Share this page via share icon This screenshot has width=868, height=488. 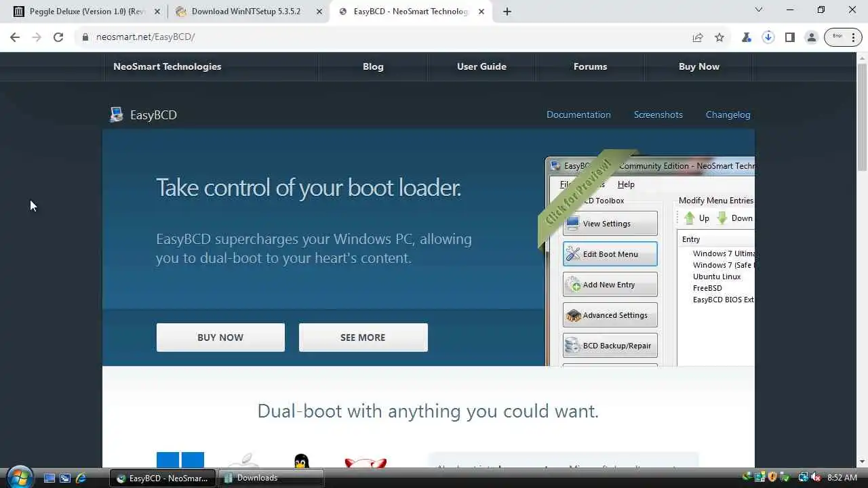[x=698, y=37]
